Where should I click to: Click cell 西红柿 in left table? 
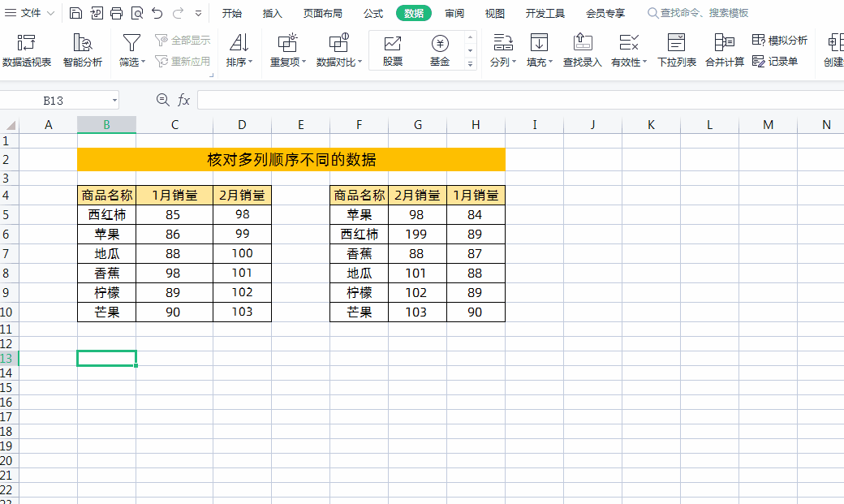pos(106,215)
